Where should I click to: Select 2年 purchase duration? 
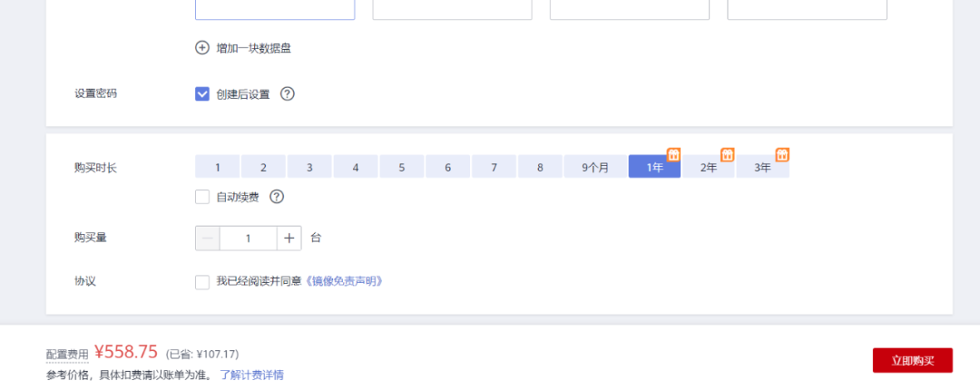point(708,167)
